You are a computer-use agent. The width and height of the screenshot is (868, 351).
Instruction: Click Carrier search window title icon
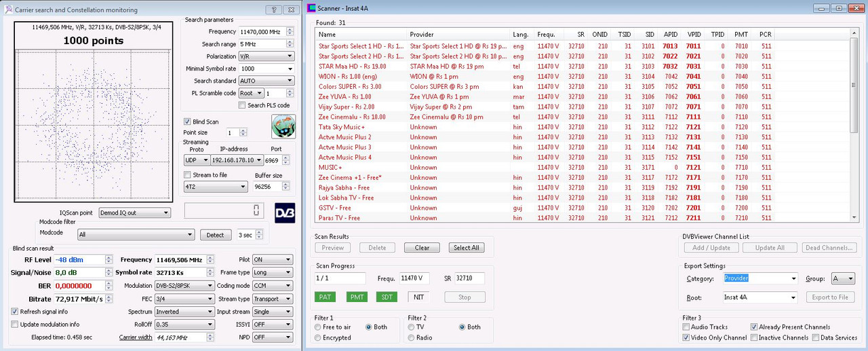(x=9, y=10)
